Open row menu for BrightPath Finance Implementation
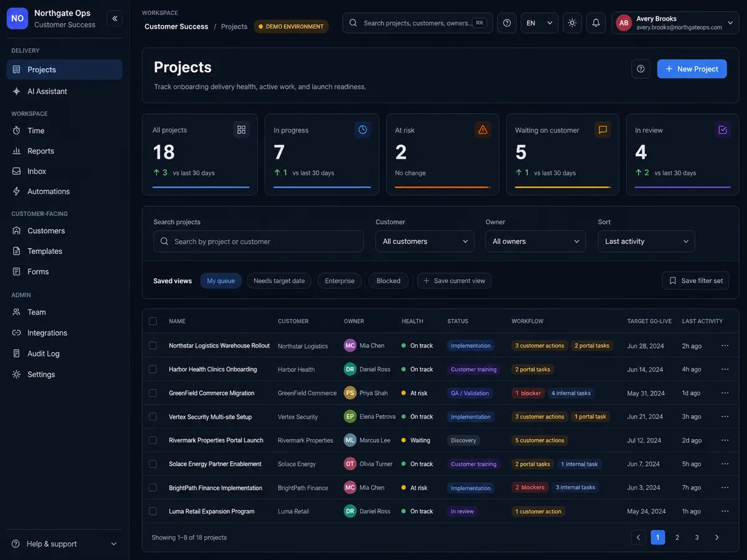The image size is (747, 560). [725, 487]
